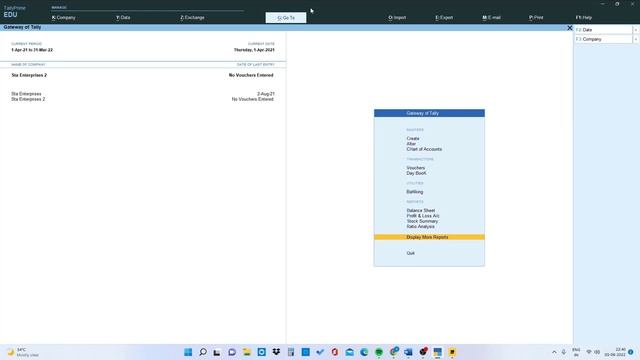Screen dimensions: 640x360
Task: Open the Y: Data top menu
Action: tap(123, 18)
